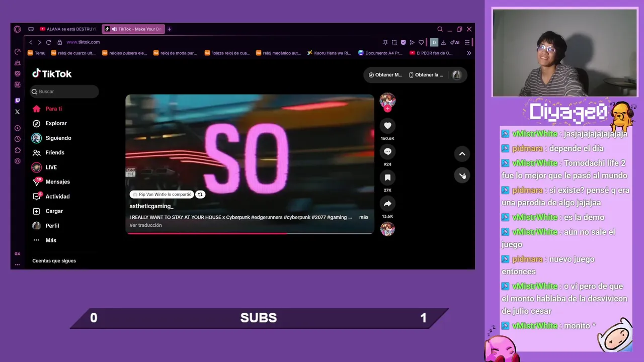Open the history clock in Opera sidebar
This screenshot has width=644, height=362.
point(18,139)
